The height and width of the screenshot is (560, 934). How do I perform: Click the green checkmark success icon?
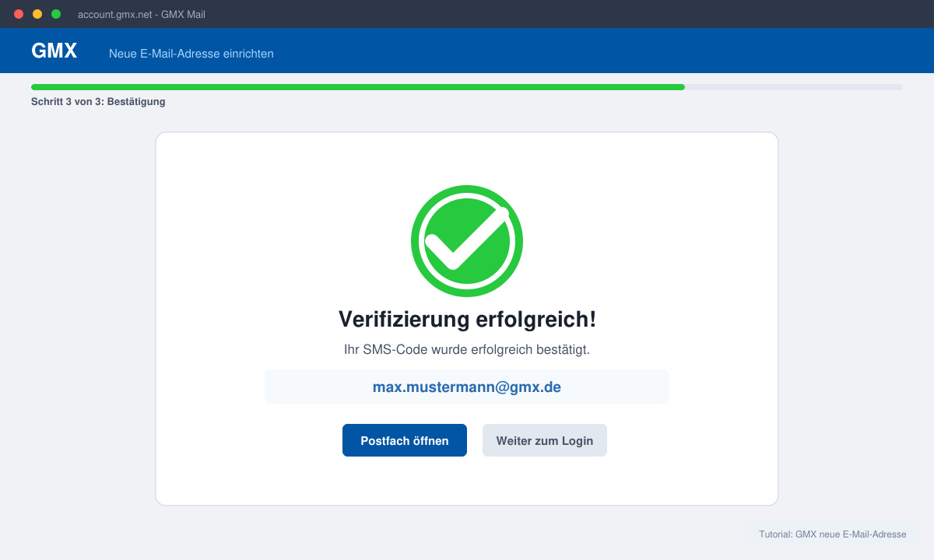point(467,241)
